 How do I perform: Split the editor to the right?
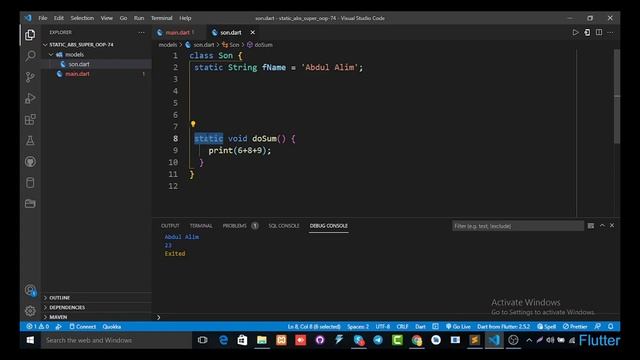599,32
